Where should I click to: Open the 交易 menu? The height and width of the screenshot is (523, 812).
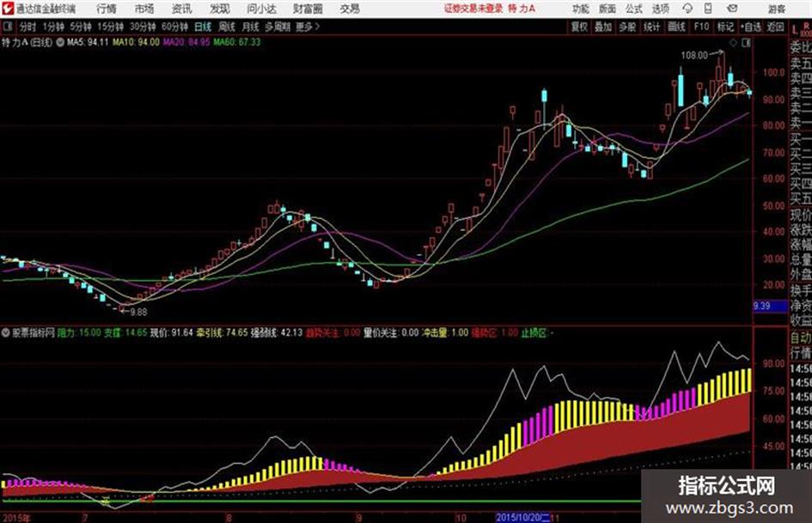[350, 9]
